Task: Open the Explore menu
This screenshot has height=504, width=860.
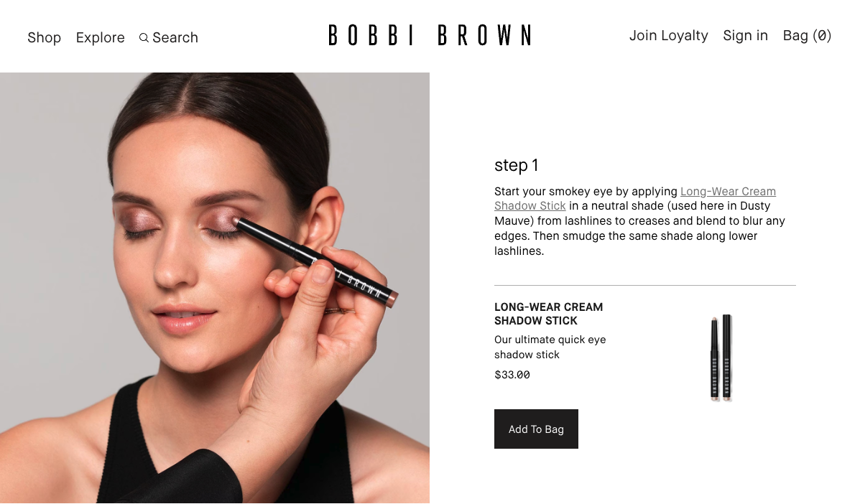Action: point(101,38)
